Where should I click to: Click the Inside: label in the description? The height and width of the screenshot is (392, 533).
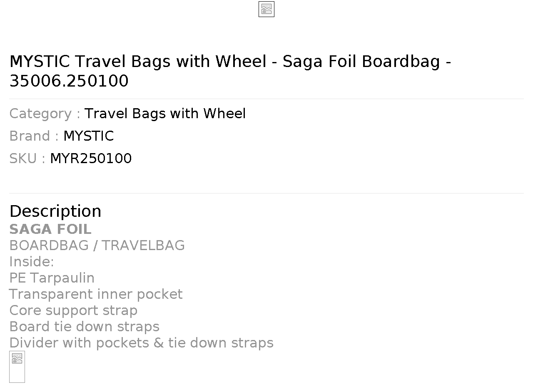tap(32, 262)
